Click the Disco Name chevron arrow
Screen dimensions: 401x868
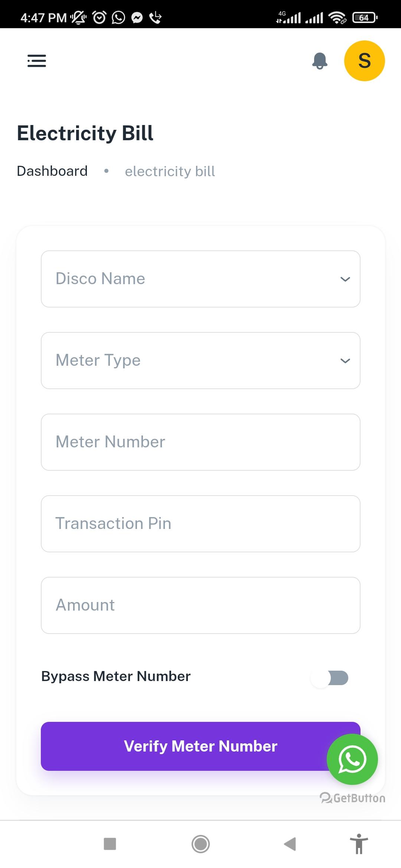coord(345,279)
